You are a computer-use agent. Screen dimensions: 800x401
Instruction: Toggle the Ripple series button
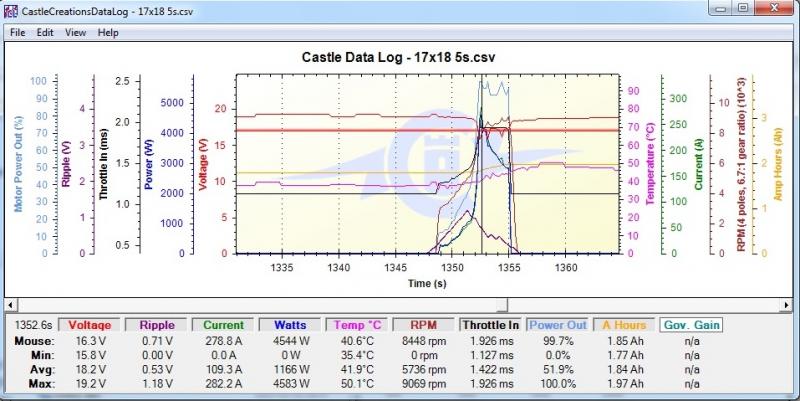pos(155,325)
